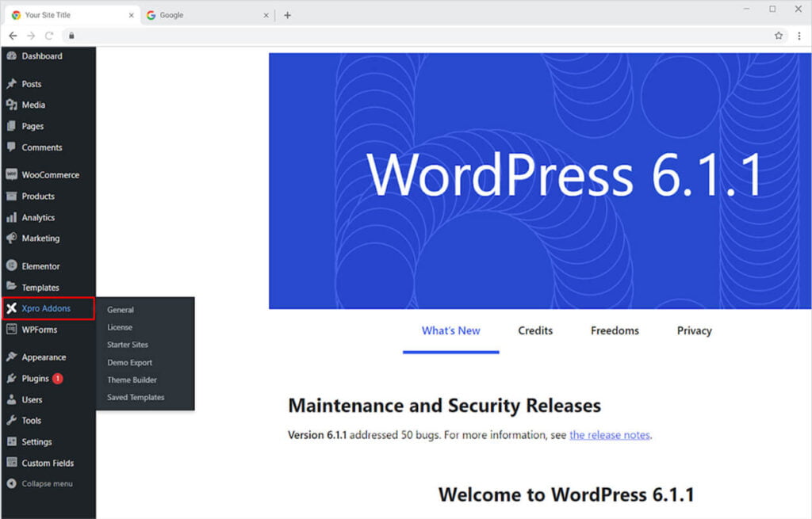This screenshot has width=812, height=519.
Task: Click the Tools wrench icon
Action: [x=11, y=421]
